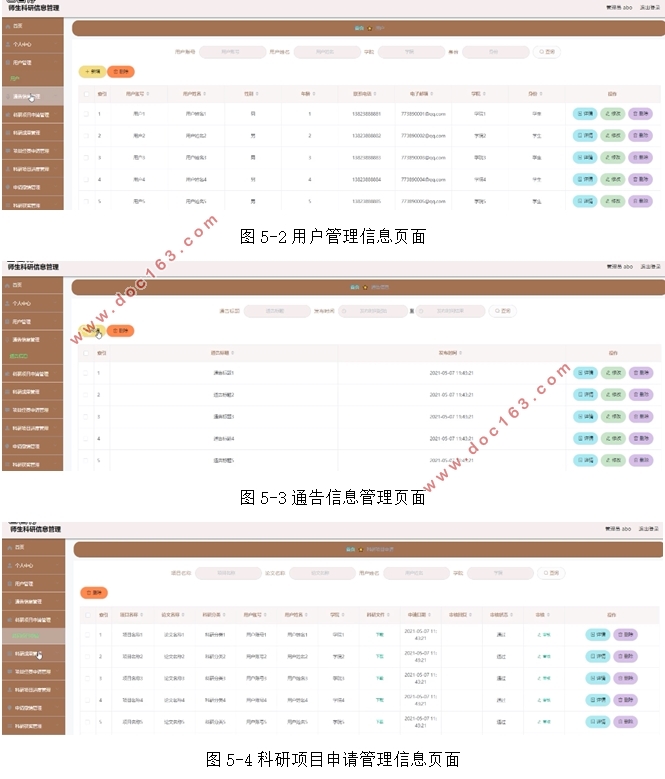Tick checkbox for notice row 3 in Figure 5-3
The width and height of the screenshot is (665, 779).
click(86, 416)
